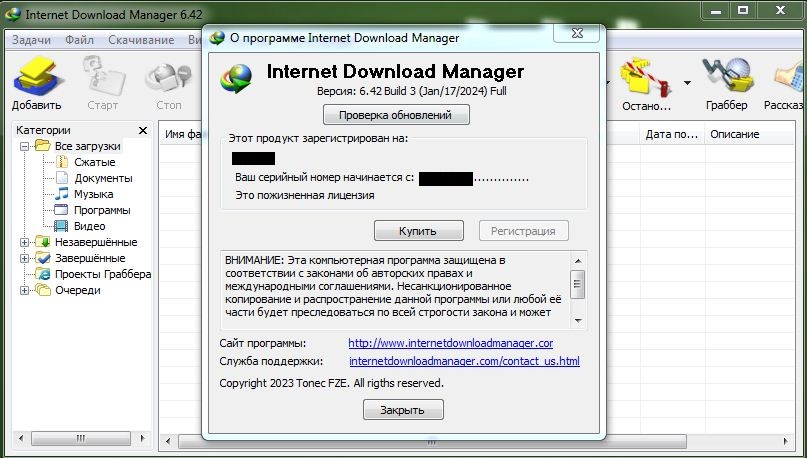807x458 pixels.
Task: Select the Видео category label
Action: (x=90, y=226)
